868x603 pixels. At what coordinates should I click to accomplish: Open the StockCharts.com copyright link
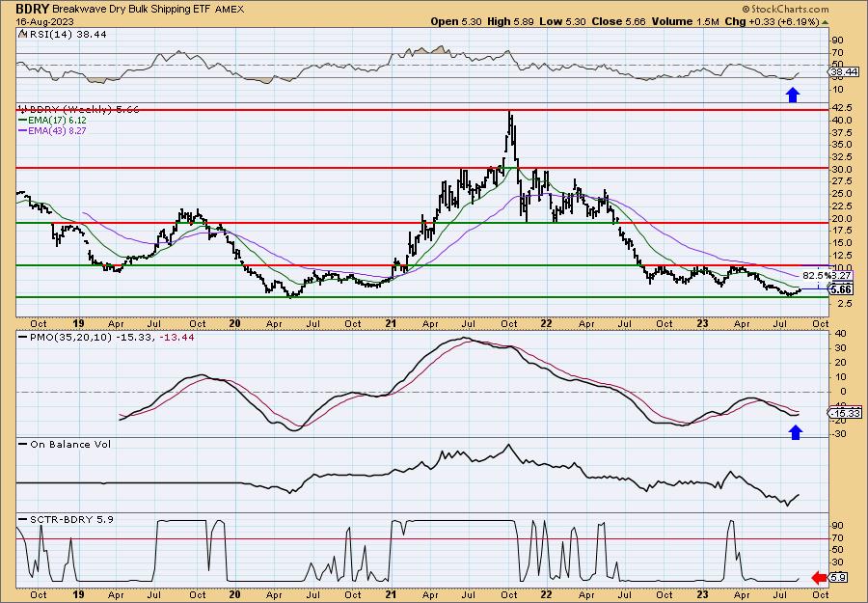point(784,9)
